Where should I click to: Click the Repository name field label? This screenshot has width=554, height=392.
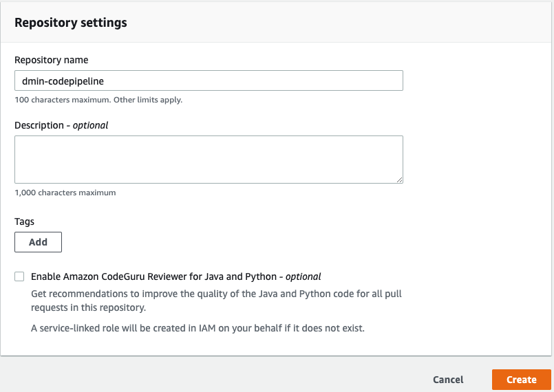51,60
